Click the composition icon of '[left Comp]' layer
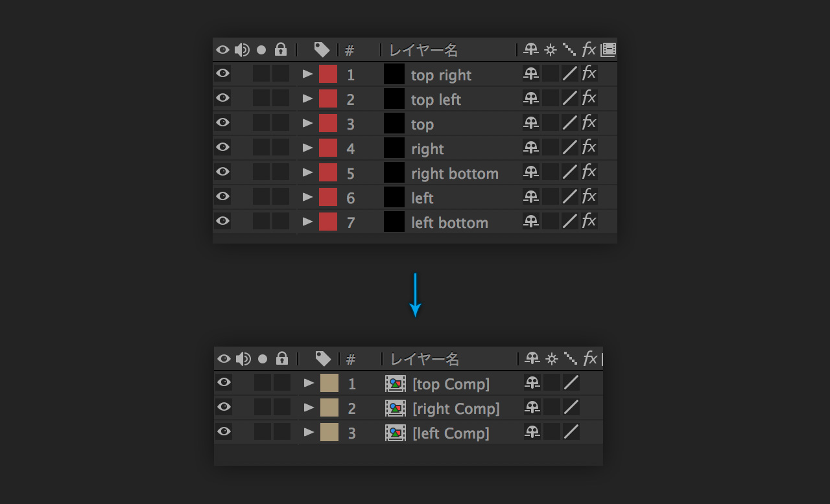Viewport: 830px width, 504px height. [396, 433]
